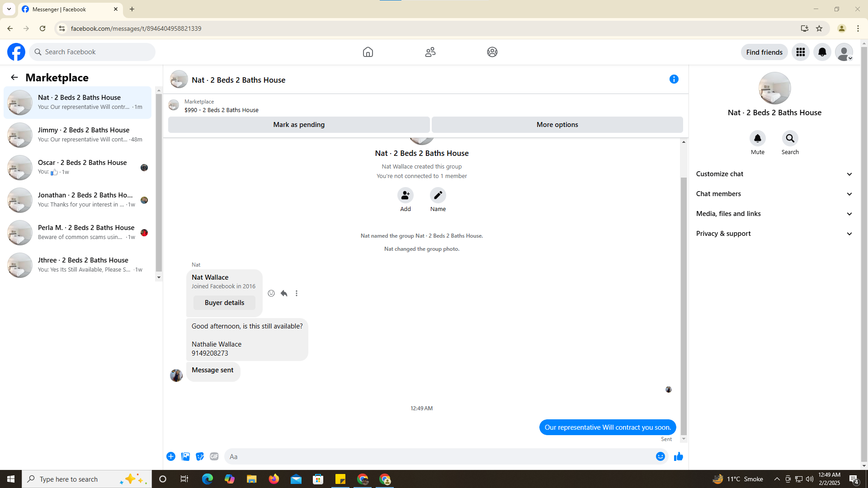Mute this conversation using the bell
Image resolution: width=868 pixels, height=488 pixels.
click(x=757, y=138)
